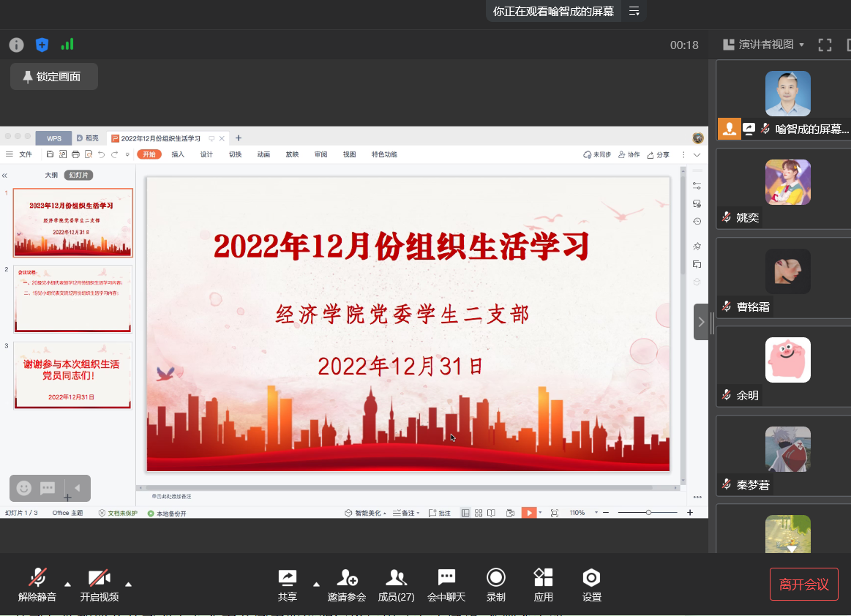
Task: Turn on the video camera
Action: pos(100,579)
